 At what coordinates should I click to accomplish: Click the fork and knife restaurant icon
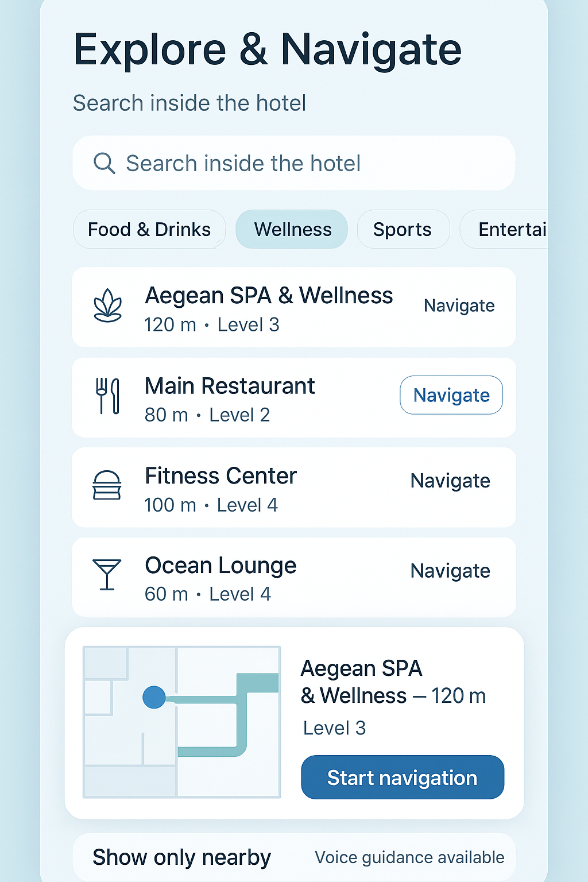(107, 396)
